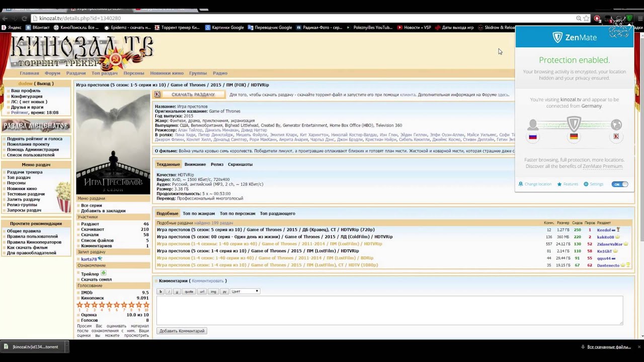Screen dimensions: 644x362
Task: Turn off the ZenMate ON switch
Action: pyautogui.click(x=620, y=184)
